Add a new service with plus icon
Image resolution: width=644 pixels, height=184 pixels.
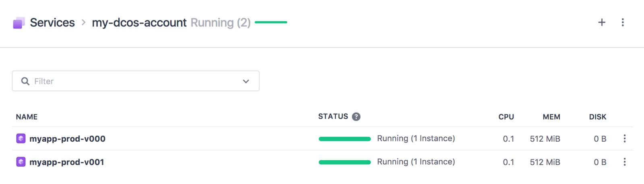pos(602,23)
